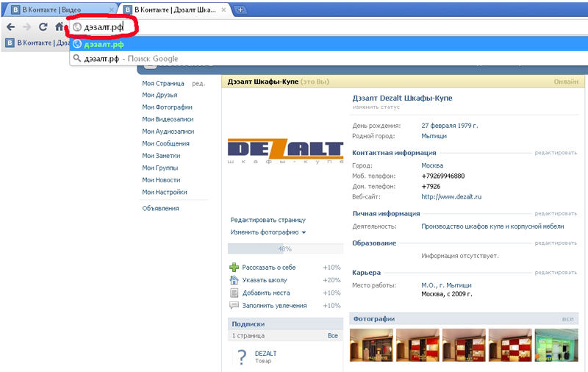Click 'все' in the Фотографии header
588x372 pixels.
(567, 319)
